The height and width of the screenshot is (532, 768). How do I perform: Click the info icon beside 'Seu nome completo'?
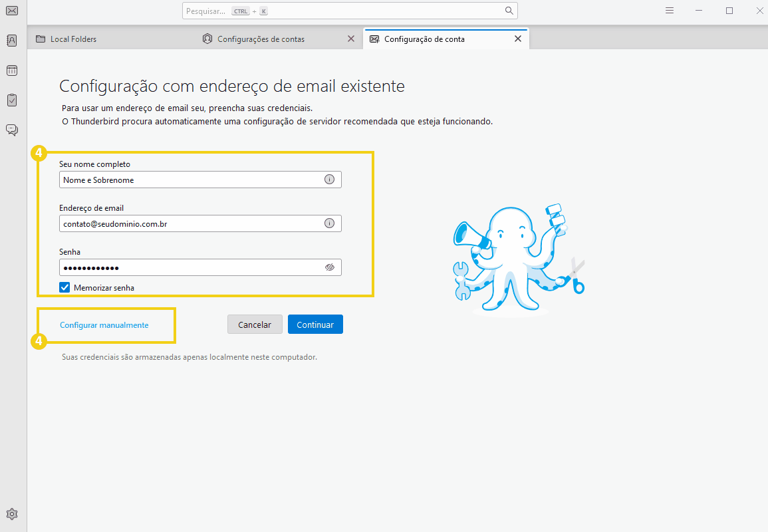coord(329,179)
